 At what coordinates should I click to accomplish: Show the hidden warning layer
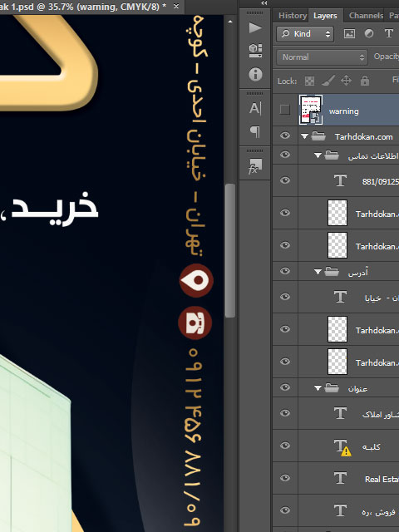click(284, 110)
